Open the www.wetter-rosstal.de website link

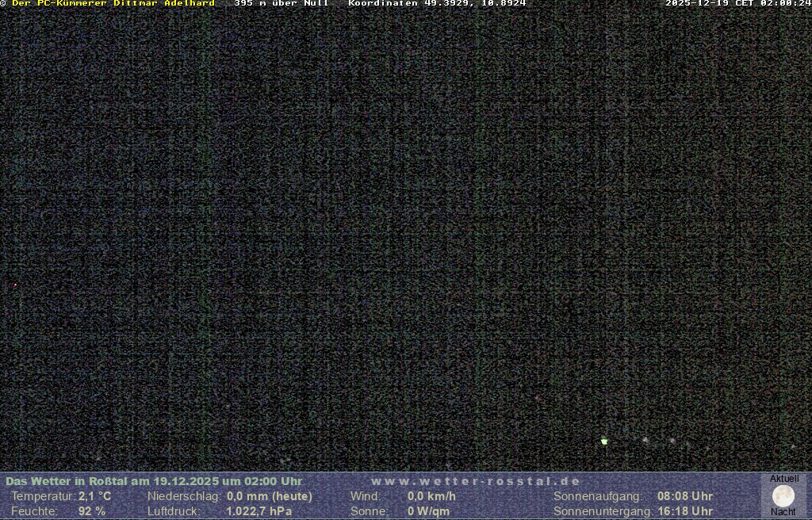[476, 481]
